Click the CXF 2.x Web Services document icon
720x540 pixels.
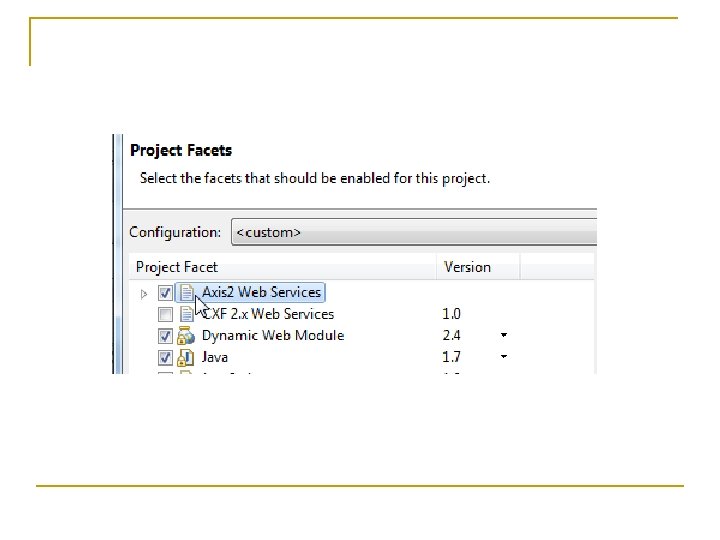(187, 314)
